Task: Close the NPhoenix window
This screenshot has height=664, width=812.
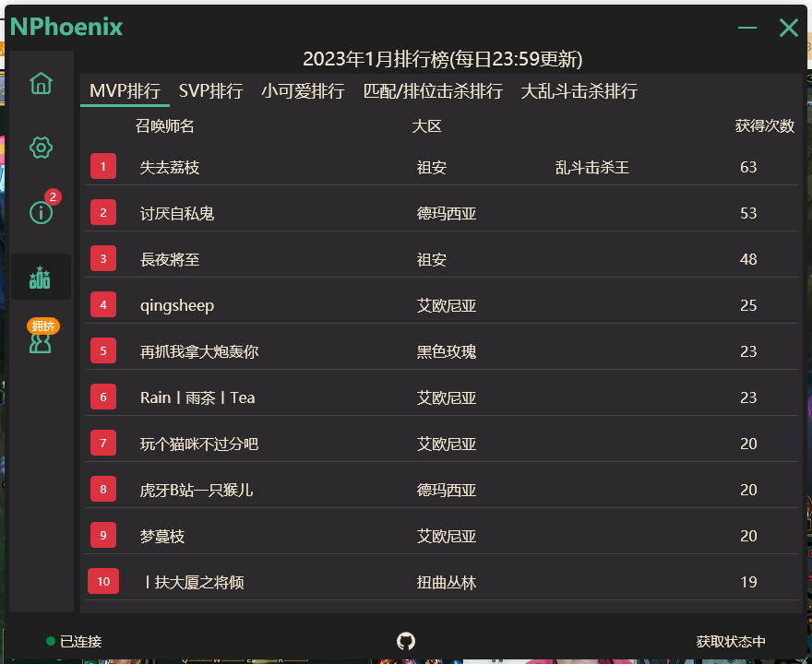Action: point(788,28)
